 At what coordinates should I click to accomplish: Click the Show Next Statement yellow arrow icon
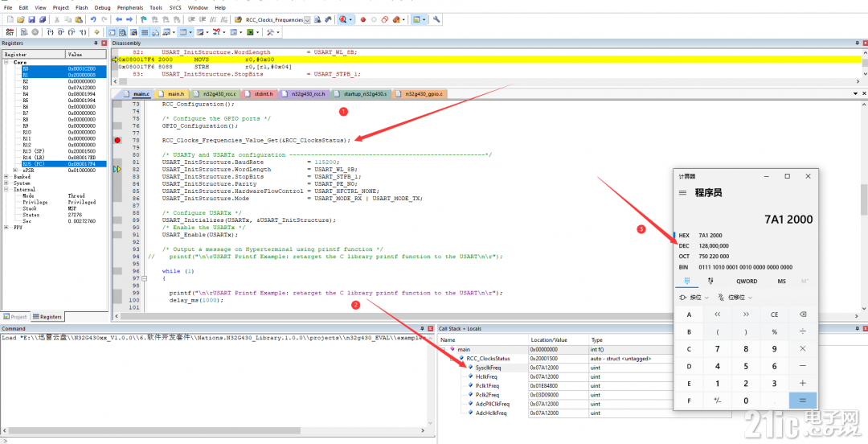click(97, 32)
